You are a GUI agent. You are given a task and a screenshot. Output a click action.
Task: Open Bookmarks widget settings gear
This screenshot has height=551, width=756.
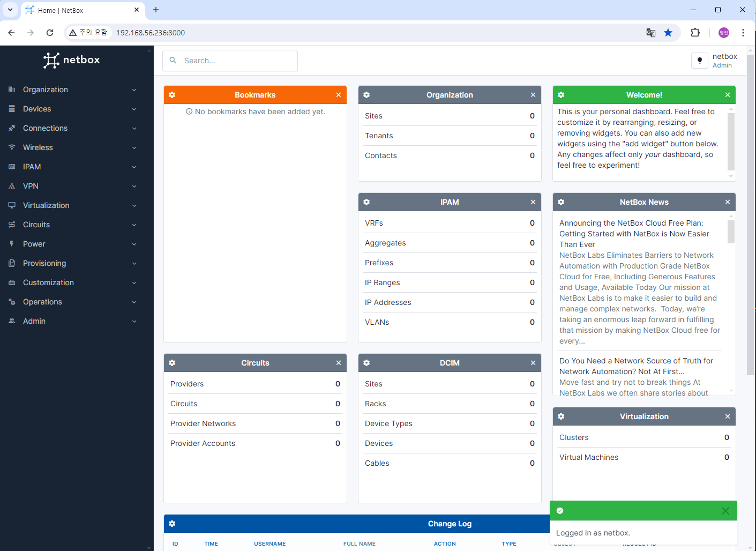(x=172, y=95)
